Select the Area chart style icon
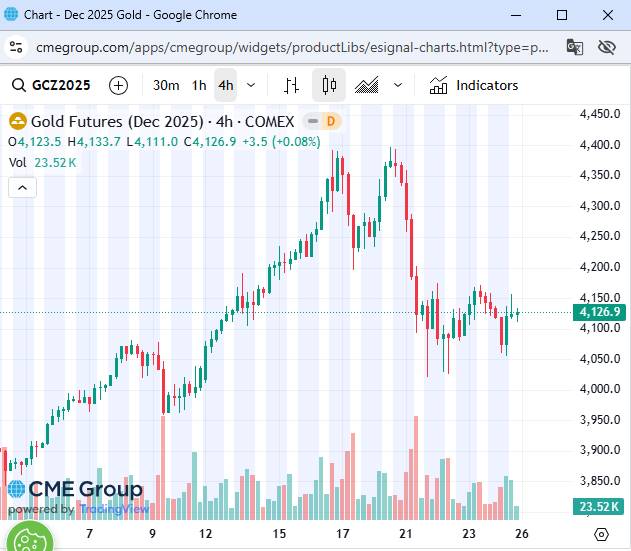 pyautogui.click(x=366, y=85)
